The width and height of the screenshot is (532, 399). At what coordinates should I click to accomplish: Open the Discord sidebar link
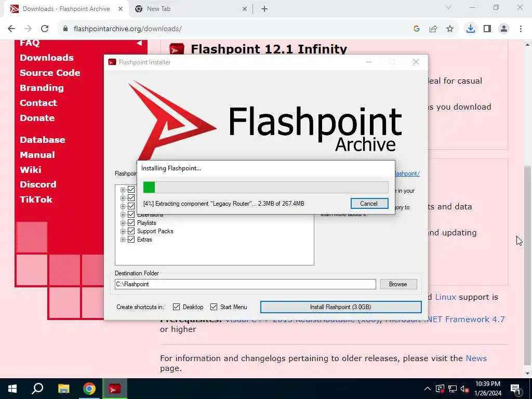pos(38,184)
